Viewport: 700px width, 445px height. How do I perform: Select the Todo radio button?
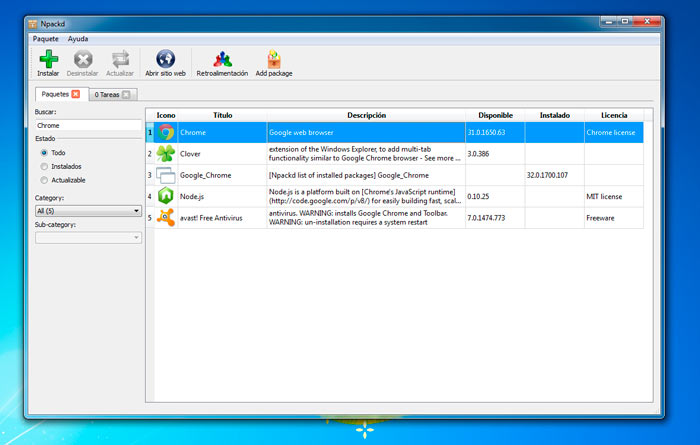[x=44, y=153]
